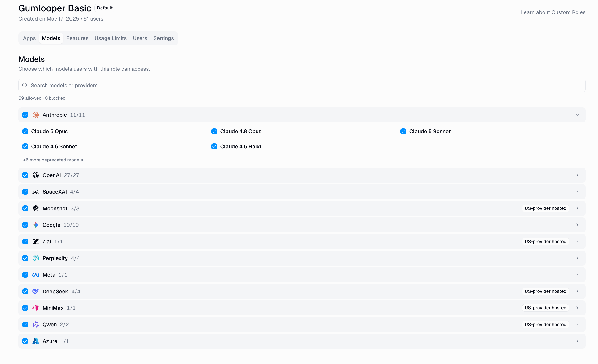Toggle the Google provider checkbox

point(25,225)
